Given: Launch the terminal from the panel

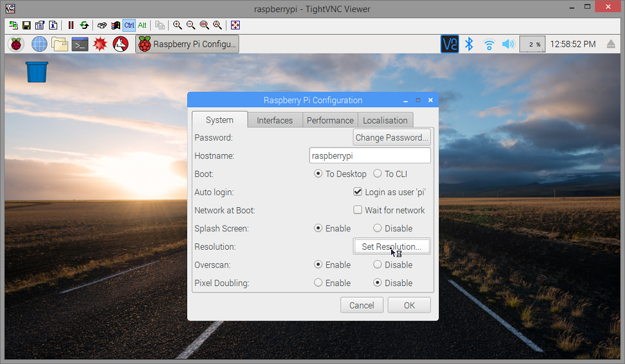Looking at the screenshot, I should pos(80,44).
